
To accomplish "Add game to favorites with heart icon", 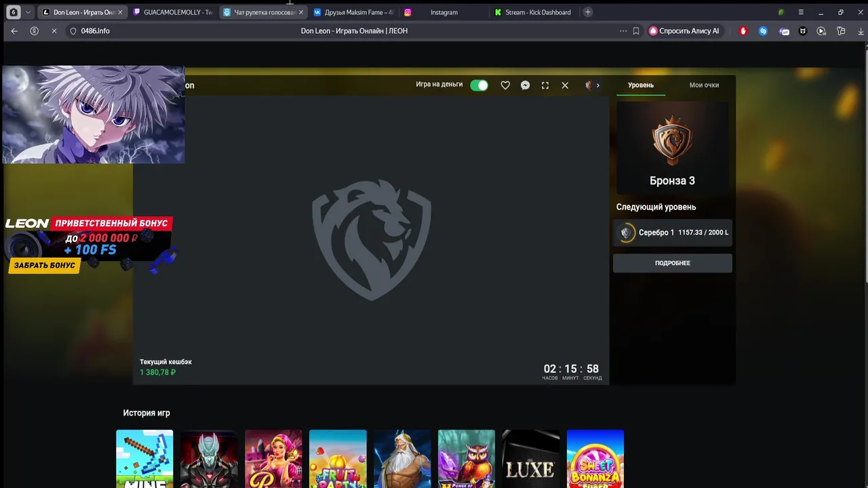I will click(505, 85).
